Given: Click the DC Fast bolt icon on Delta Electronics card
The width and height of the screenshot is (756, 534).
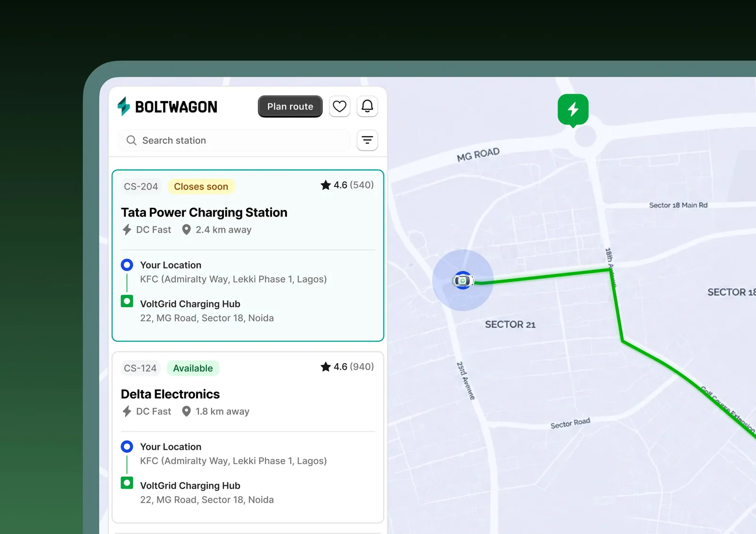Looking at the screenshot, I should (x=127, y=412).
